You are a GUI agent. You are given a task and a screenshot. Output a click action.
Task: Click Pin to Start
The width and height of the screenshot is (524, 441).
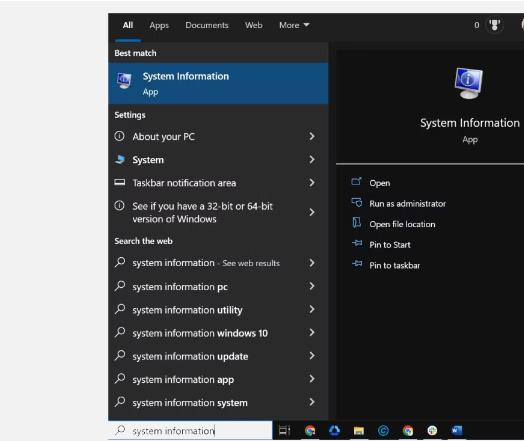[x=390, y=245]
